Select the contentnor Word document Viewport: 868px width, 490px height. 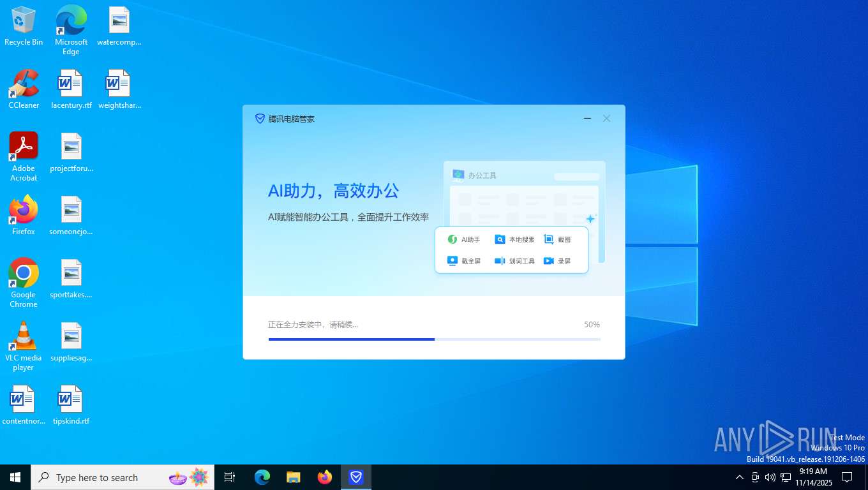click(24, 405)
